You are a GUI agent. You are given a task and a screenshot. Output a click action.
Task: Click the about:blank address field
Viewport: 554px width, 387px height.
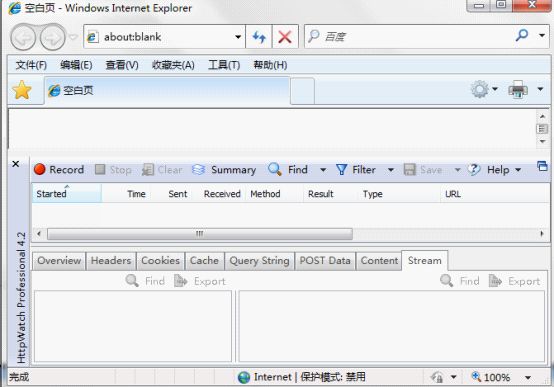159,37
